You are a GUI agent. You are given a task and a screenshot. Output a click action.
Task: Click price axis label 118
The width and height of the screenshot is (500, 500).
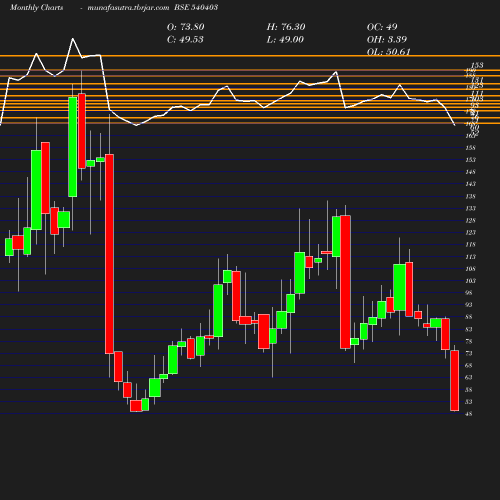click(470, 245)
